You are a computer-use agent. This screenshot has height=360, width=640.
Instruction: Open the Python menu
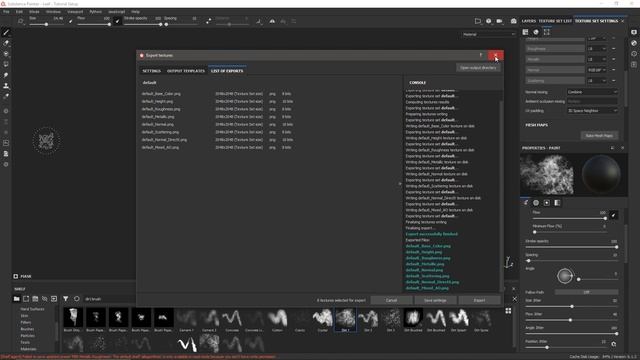[x=96, y=12]
